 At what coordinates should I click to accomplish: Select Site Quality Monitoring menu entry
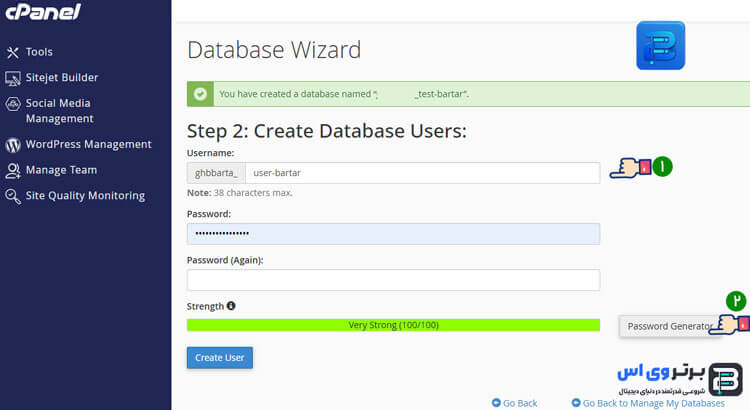(x=85, y=196)
